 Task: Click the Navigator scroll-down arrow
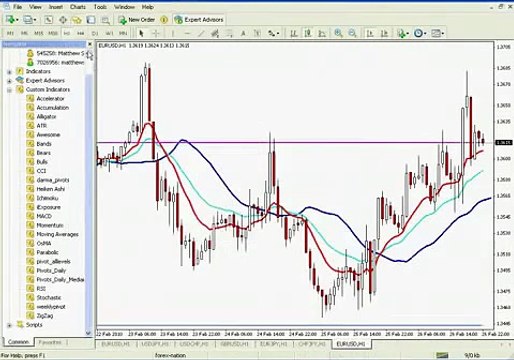point(88,332)
